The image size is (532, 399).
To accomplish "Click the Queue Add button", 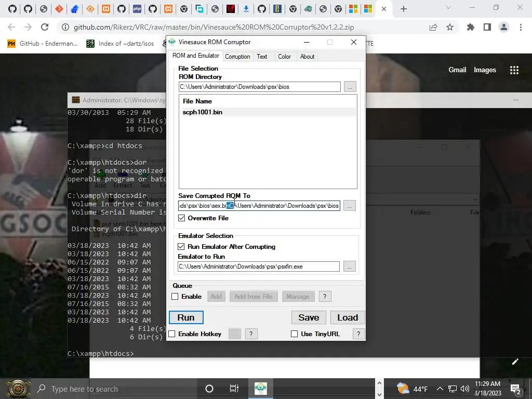I will pyautogui.click(x=216, y=297).
